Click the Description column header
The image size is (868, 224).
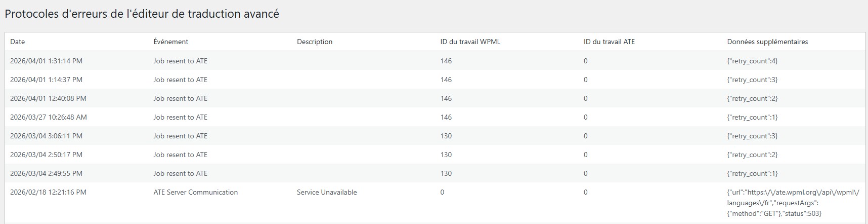click(x=315, y=42)
